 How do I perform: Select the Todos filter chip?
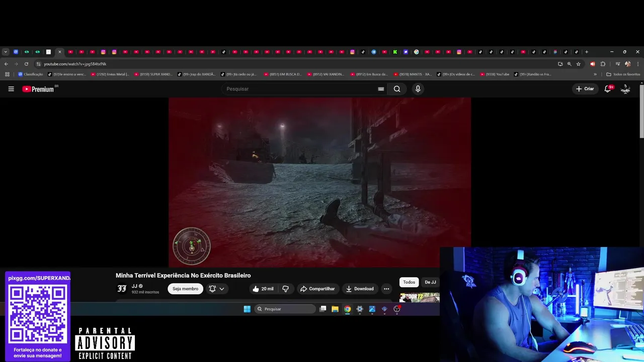409,282
